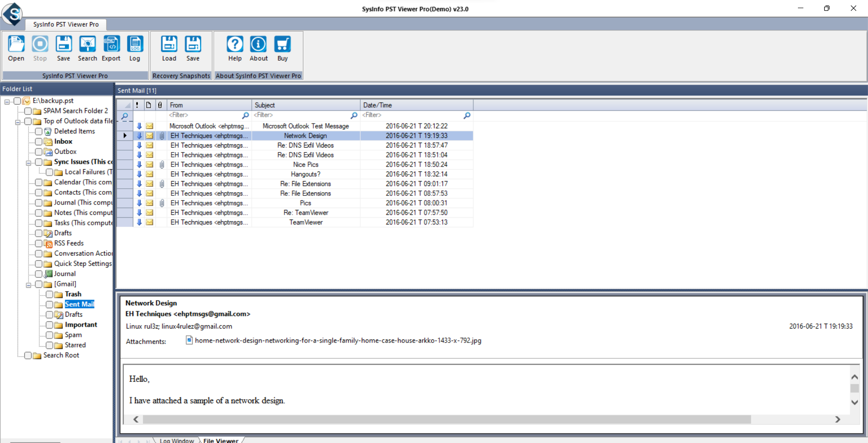
Task: Sort by the Date/Time column header
Action: (x=417, y=105)
